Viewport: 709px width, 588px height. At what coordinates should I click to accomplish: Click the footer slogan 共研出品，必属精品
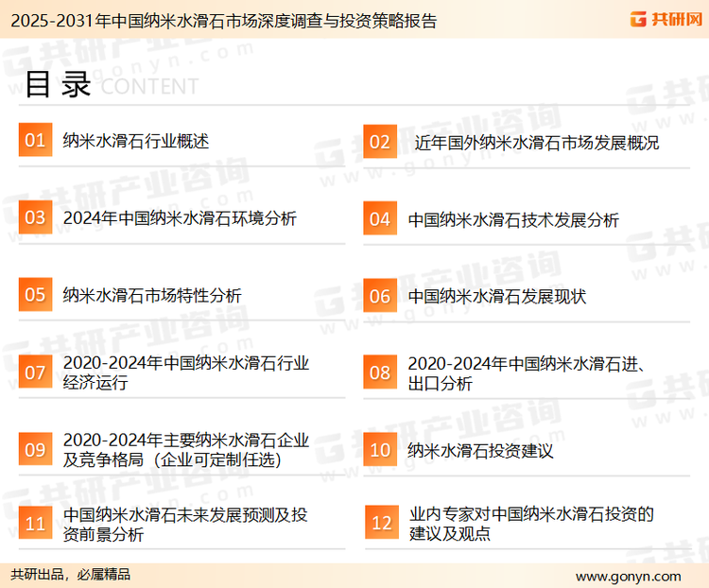71,575
